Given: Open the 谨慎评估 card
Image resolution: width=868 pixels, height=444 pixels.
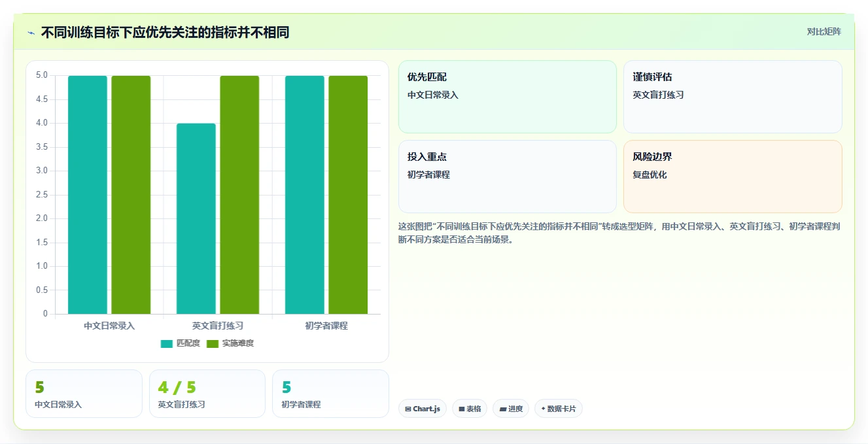Looking at the screenshot, I should point(733,97).
